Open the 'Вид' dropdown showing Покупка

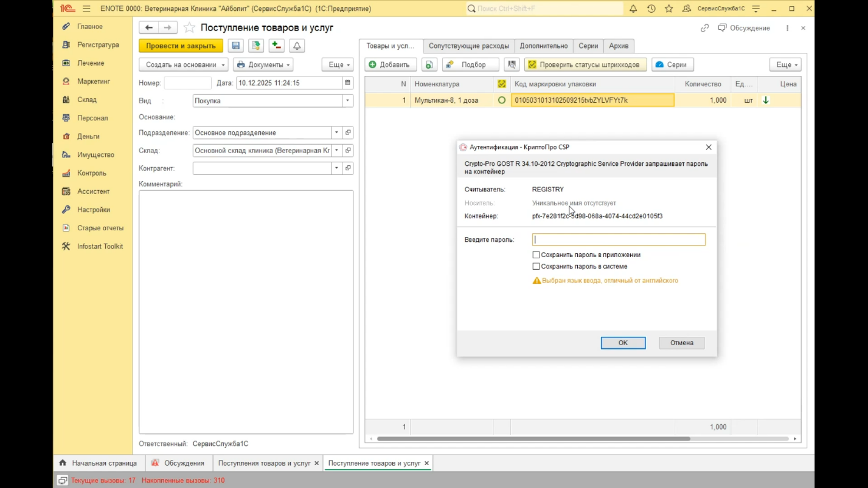tap(348, 101)
